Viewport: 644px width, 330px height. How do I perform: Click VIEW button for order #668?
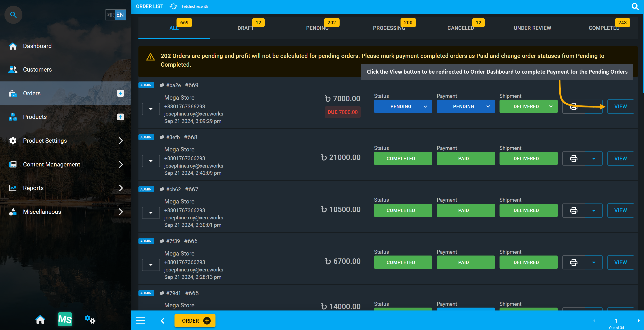point(620,159)
